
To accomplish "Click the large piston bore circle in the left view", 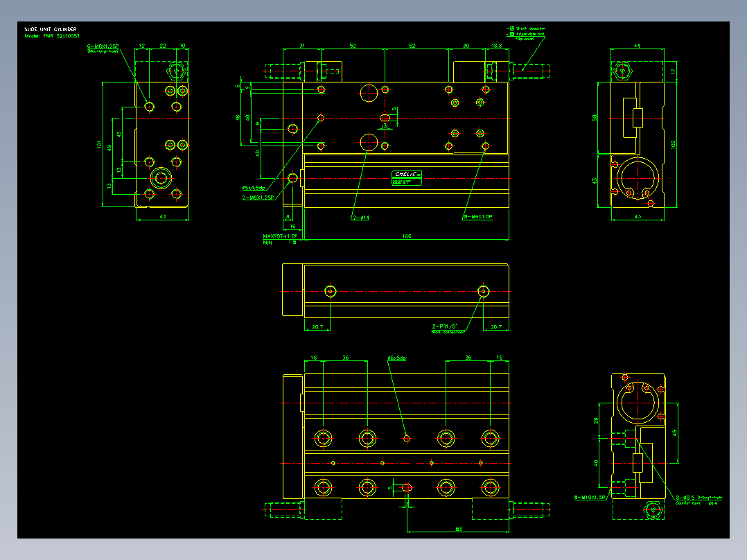I will [x=161, y=178].
